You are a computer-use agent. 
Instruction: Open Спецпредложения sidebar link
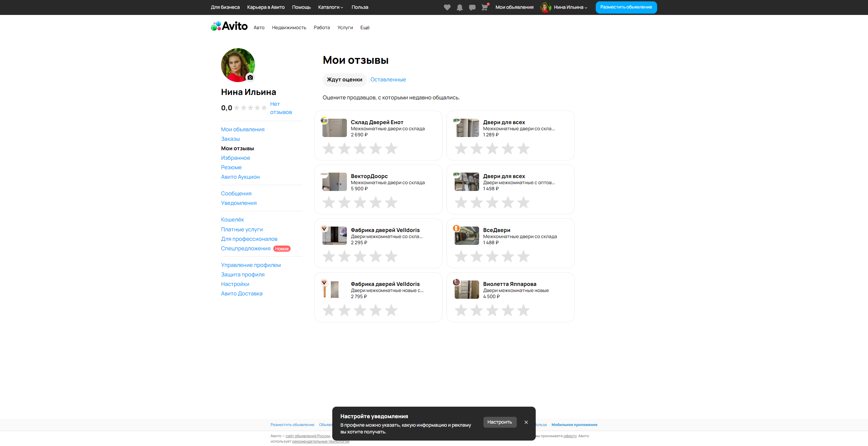[245, 248]
